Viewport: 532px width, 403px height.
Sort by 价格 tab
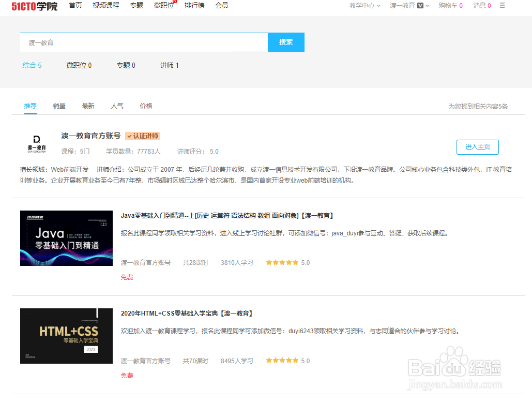pos(146,106)
